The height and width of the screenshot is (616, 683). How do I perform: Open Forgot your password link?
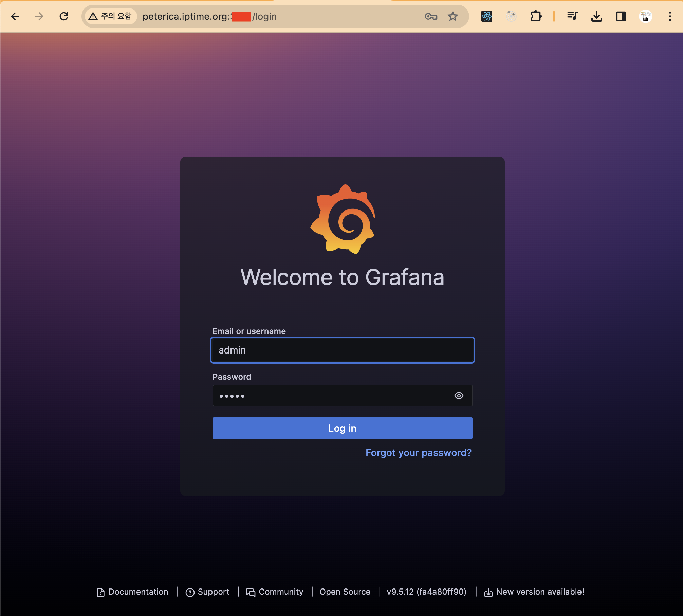coord(418,453)
